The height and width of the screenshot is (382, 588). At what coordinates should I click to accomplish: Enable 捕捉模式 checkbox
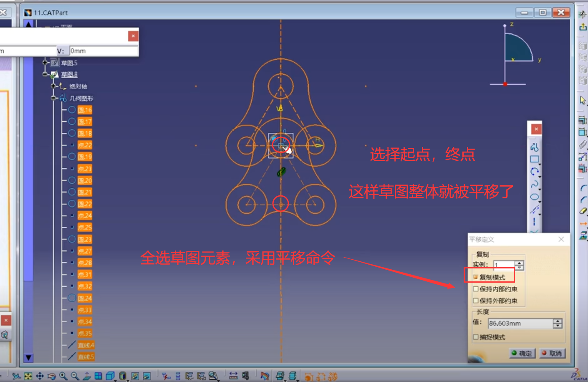[475, 337]
